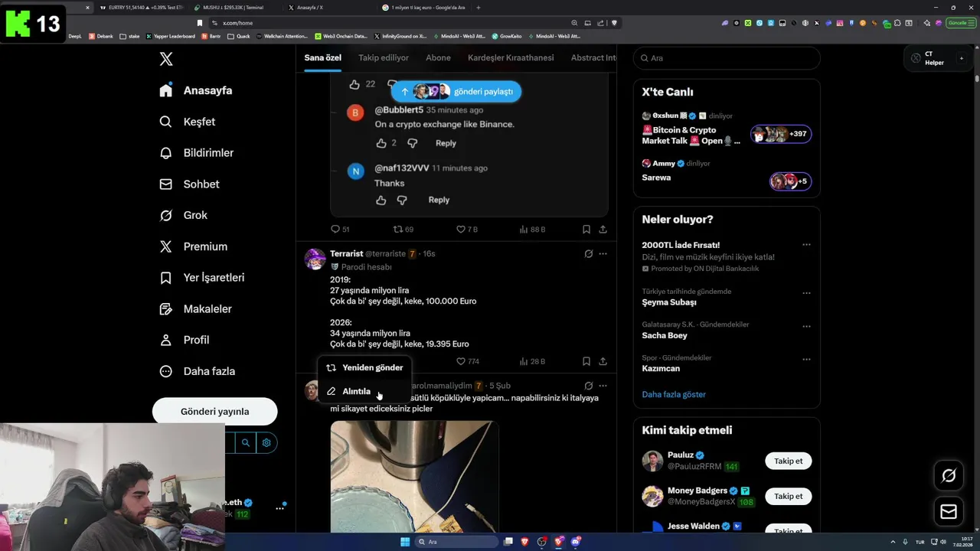Repost the post with 69 reposts
Viewport: 980px width, 551px height.
(403, 230)
